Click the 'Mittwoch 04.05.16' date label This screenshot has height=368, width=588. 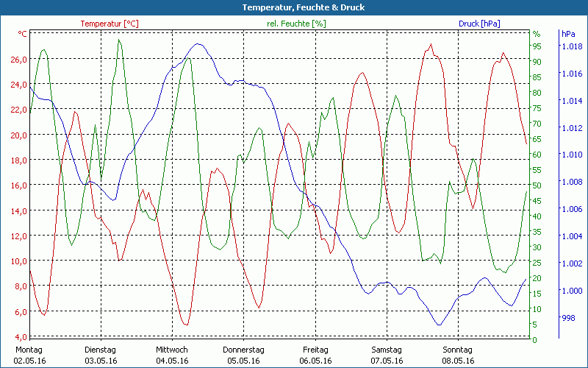click(x=172, y=355)
